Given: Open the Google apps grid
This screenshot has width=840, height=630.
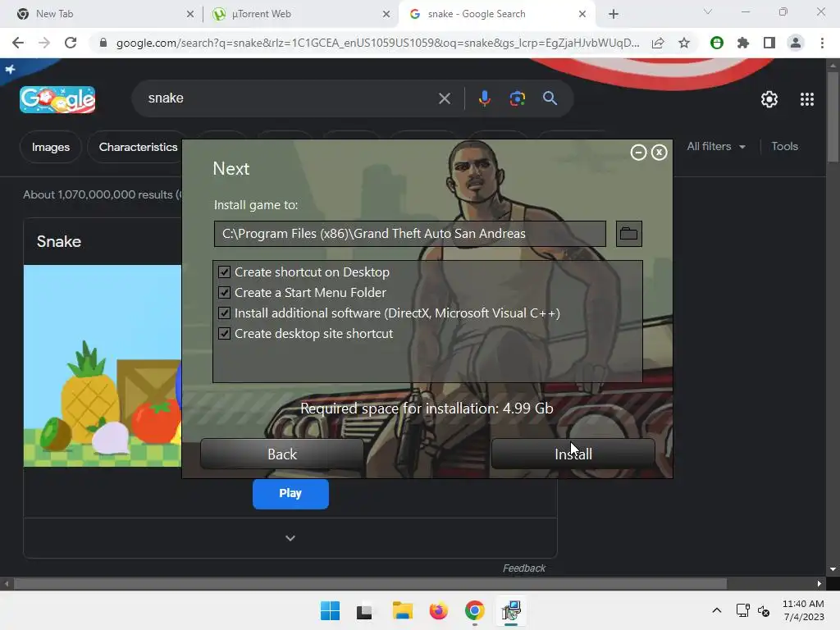Looking at the screenshot, I should (807, 99).
